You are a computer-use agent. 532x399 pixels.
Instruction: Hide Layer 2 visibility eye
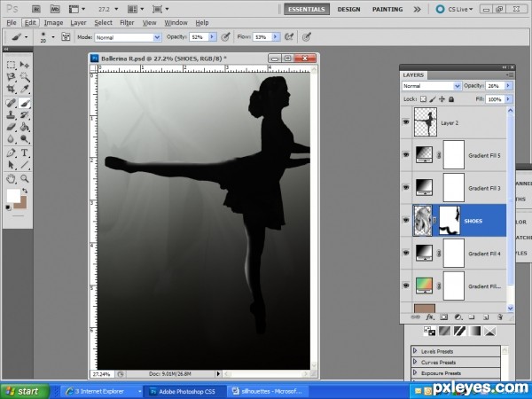[x=406, y=121]
